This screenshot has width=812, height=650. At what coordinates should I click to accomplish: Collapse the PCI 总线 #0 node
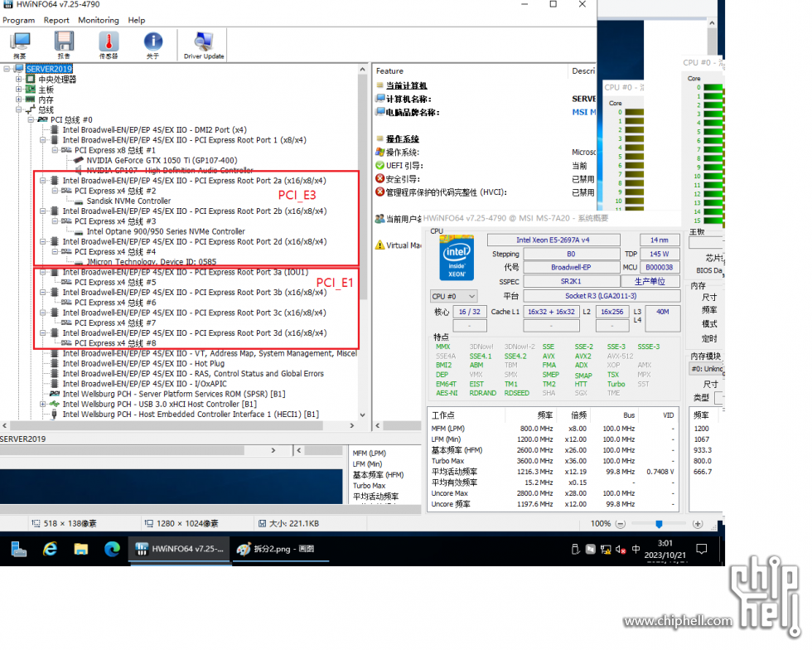pyautogui.click(x=31, y=119)
